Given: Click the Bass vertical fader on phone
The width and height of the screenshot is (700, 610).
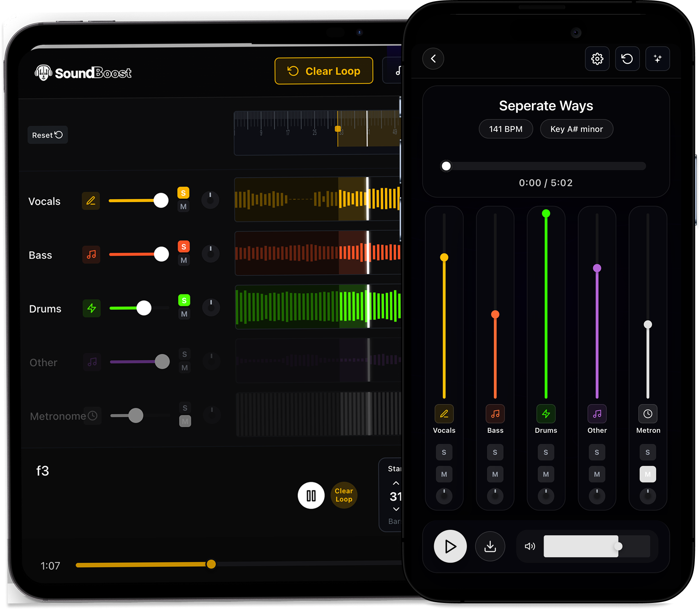Looking at the screenshot, I should pyautogui.click(x=495, y=306).
